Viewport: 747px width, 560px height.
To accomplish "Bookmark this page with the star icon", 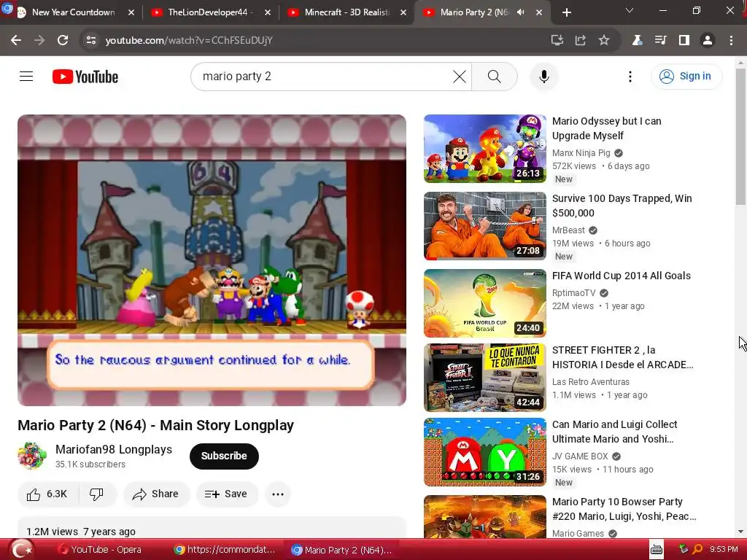I will click(x=603, y=41).
